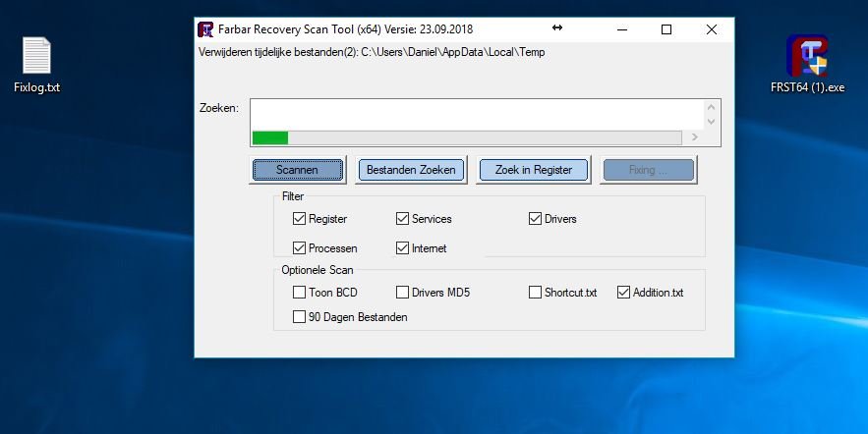Click the Zoek in Register button
868x434 pixels.
click(534, 170)
